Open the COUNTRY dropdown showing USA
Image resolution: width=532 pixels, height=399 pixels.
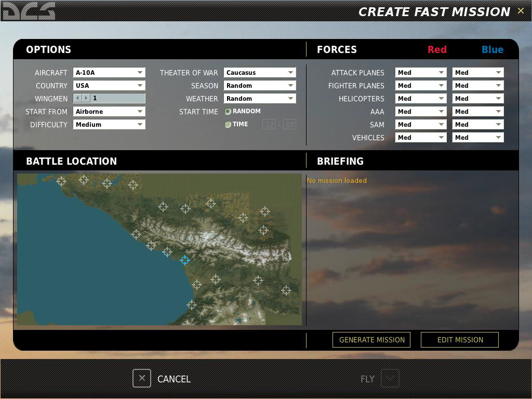109,86
